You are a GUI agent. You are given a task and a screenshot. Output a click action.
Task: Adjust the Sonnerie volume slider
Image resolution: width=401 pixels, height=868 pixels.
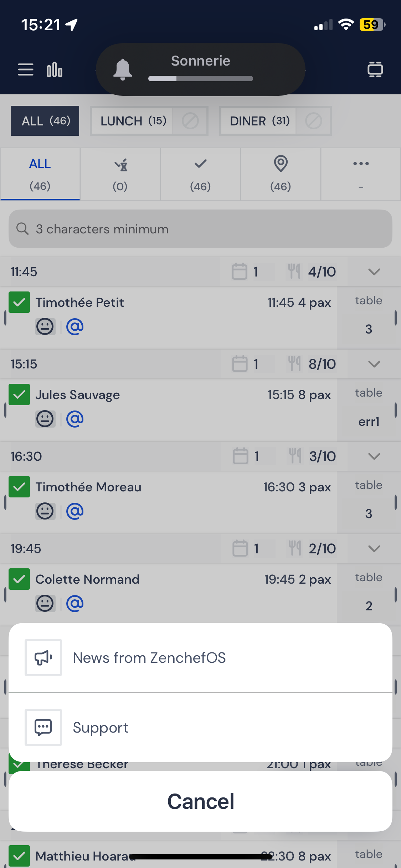[x=200, y=78]
